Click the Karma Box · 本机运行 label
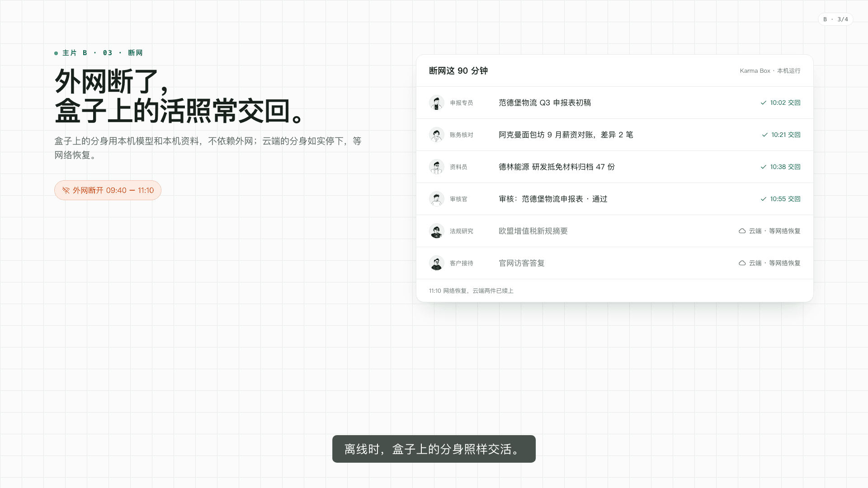This screenshot has height=488, width=868. point(770,70)
